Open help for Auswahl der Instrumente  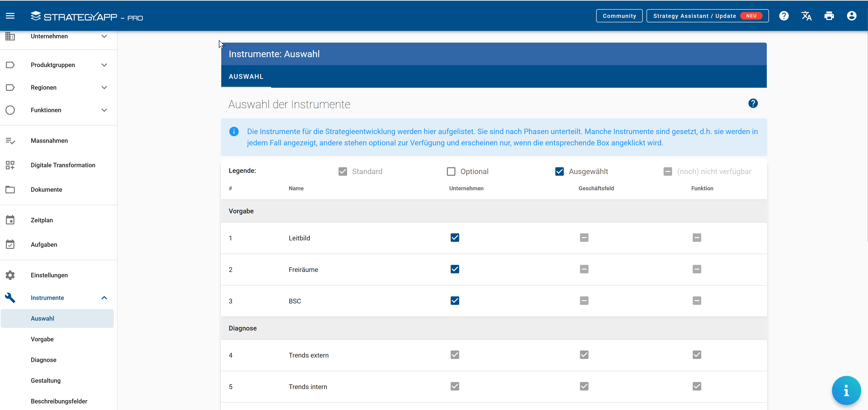coord(753,103)
